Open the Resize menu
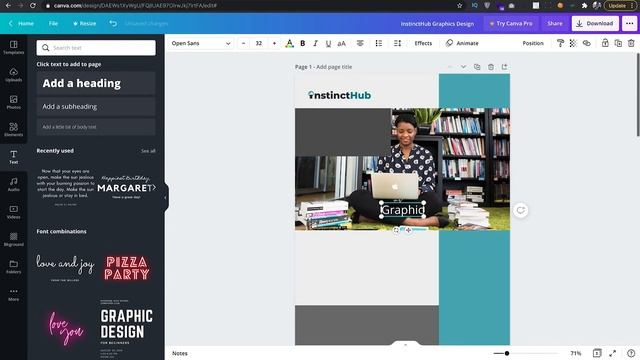The width and height of the screenshot is (640, 360). [84, 24]
